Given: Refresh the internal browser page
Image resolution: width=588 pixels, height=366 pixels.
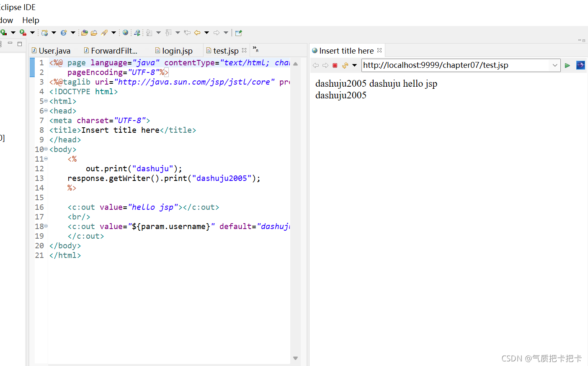Looking at the screenshot, I should (x=345, y=65).
